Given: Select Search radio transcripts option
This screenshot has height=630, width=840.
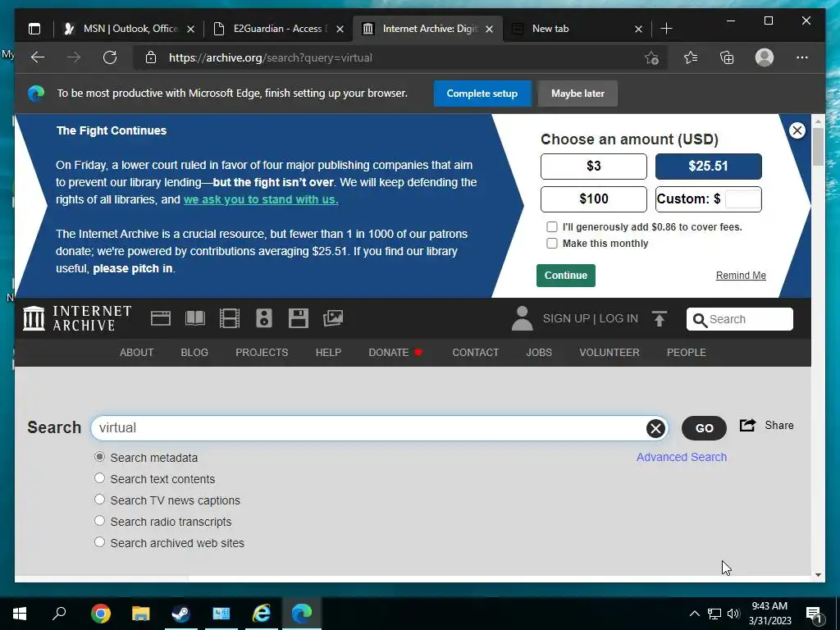Looking at the screenshot, I should pos(99,521).
